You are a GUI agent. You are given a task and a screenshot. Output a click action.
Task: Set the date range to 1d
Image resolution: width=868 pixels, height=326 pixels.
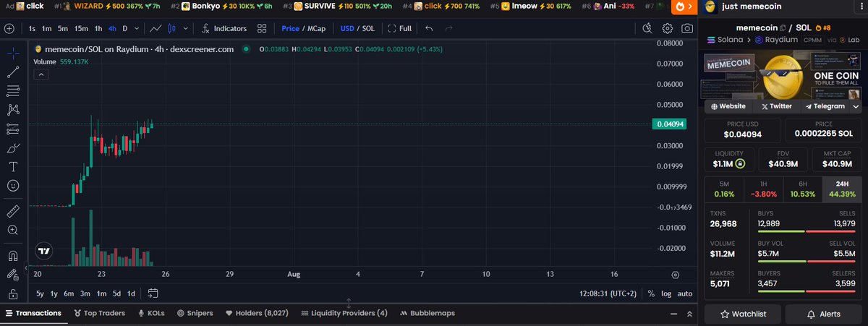(x=131, y=293)
